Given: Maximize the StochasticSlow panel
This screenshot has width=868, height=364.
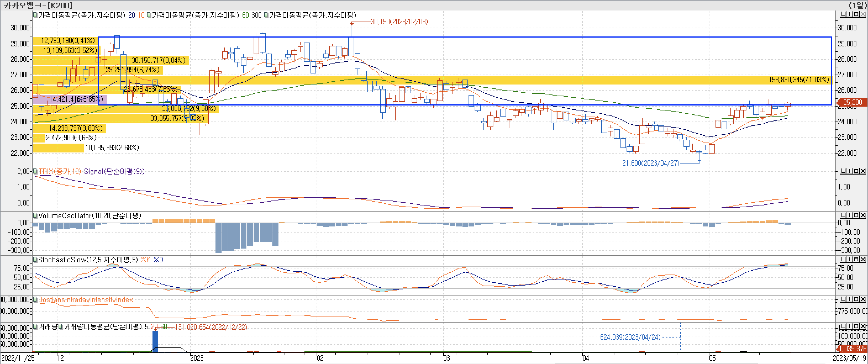Looking at the screenshot, I should (856, 259).
